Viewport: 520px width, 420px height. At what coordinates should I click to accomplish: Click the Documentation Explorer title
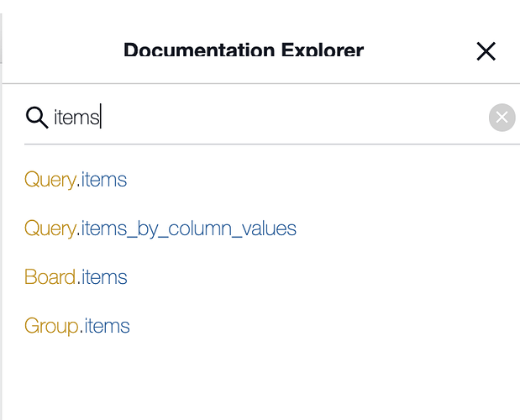point(244,50)
